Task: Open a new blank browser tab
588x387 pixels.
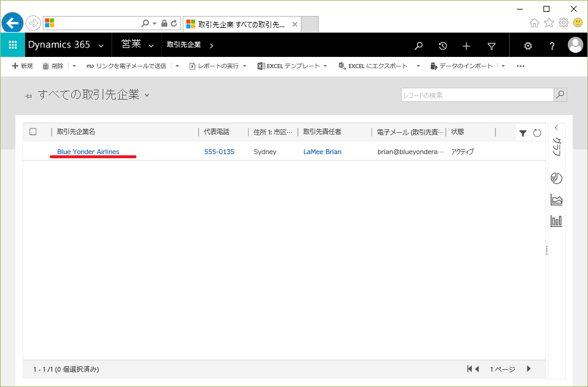Action: coord(310,24)
